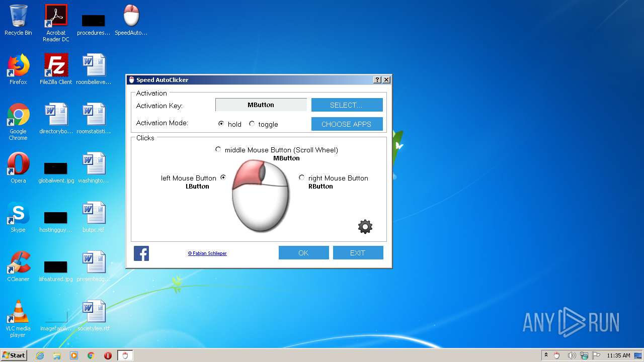
Task: Open the Action Center flag icon
Action: tap(597, 355)
